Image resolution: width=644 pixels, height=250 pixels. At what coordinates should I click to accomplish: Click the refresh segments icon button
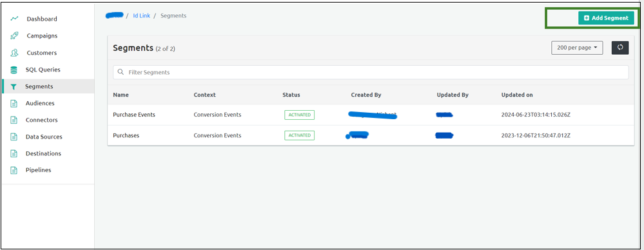point(620,48)
